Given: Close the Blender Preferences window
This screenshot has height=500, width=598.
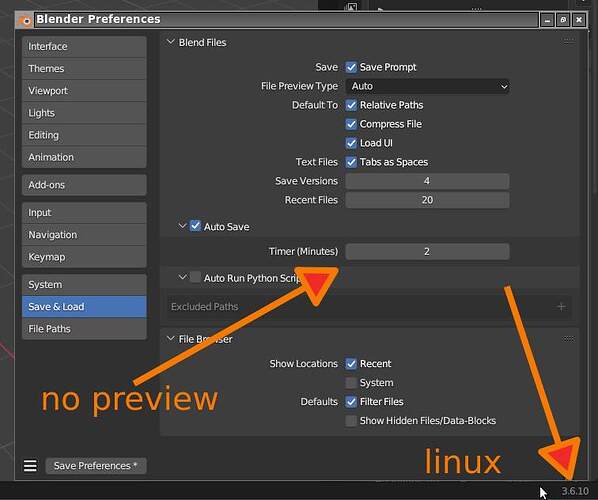Looking at the screenshot, I should tap(579, 20).
